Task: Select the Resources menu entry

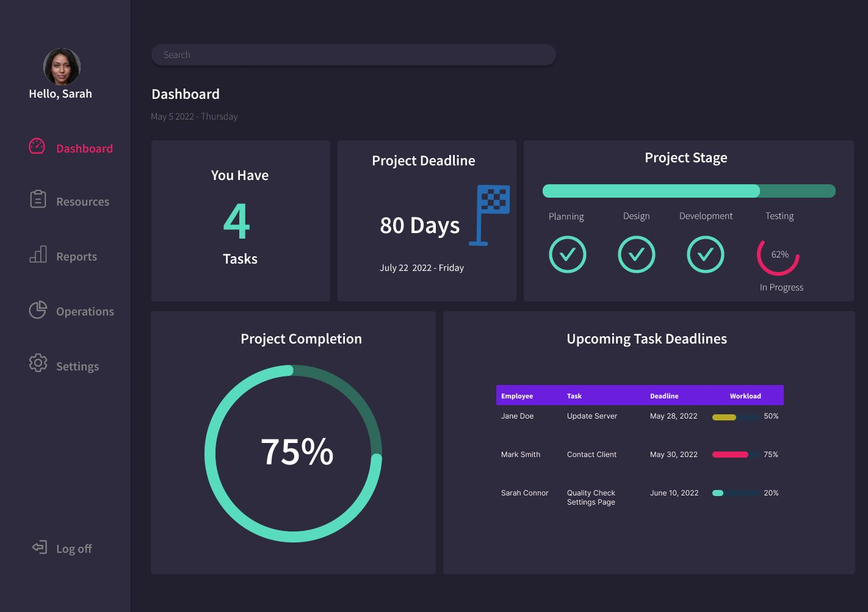Action: click(82, 201)
